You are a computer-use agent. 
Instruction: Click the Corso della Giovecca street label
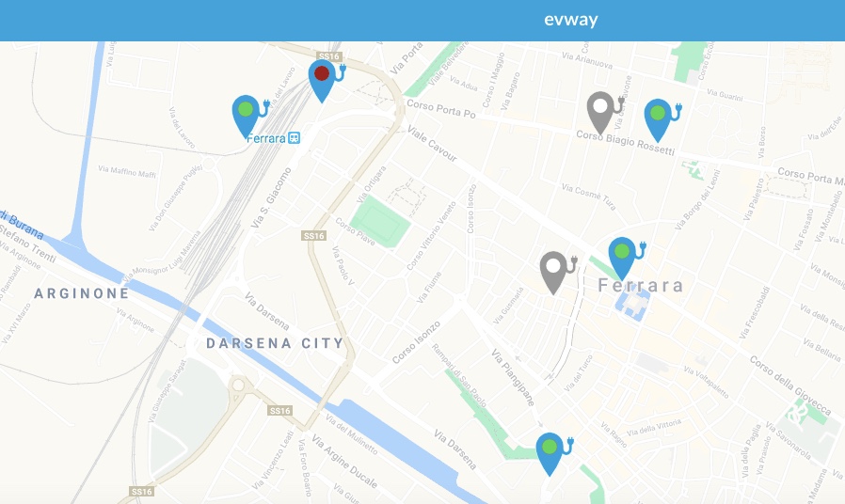(x=790, y=385)
